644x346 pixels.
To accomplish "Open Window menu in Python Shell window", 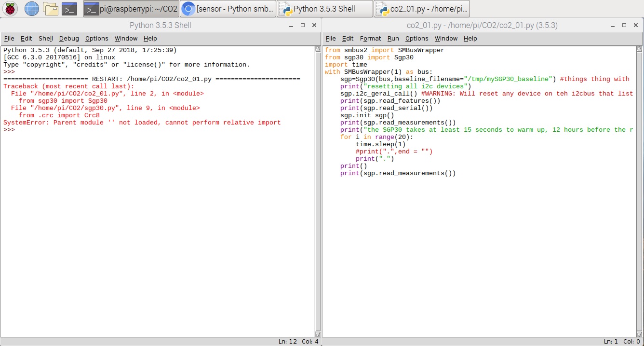I will [x=126, y=39].
